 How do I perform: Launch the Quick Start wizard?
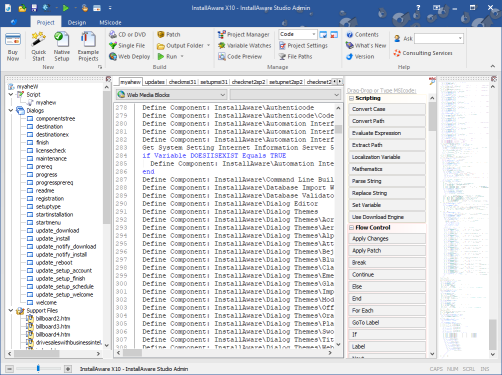38,46
